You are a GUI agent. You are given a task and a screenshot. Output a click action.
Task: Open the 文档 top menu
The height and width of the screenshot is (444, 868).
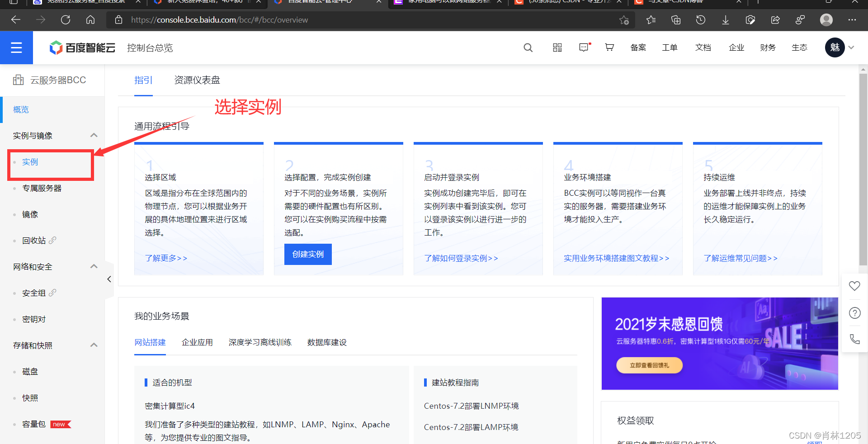tap(703, 47)
